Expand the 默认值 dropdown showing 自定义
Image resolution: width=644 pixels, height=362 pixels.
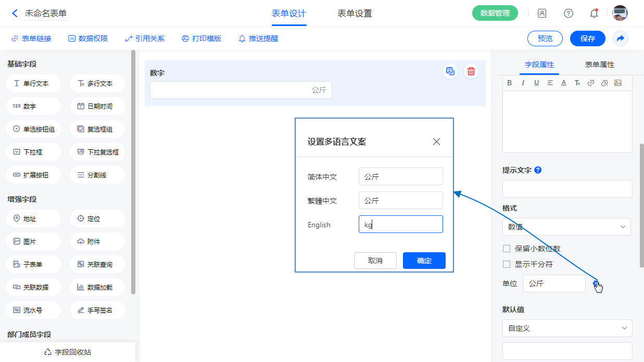coord(567,328)
